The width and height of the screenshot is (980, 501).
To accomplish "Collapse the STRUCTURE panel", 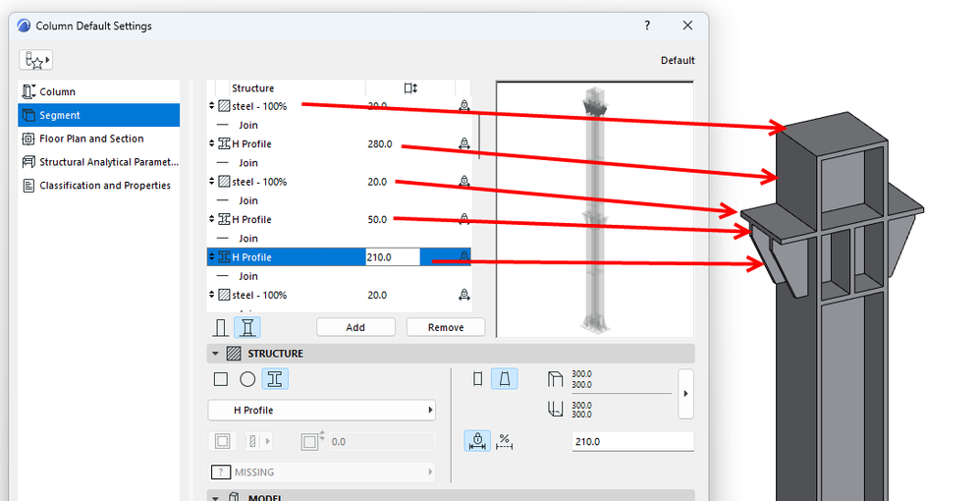I will (x=216, y=354).
